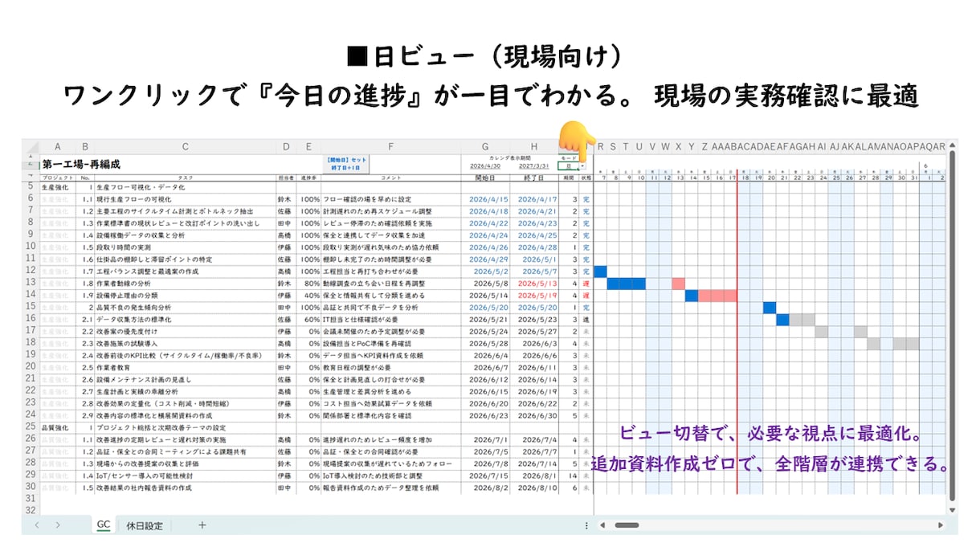
Task: Switch to the GC sheet tab
Action: pyautogui.click(x=104, y=525)
